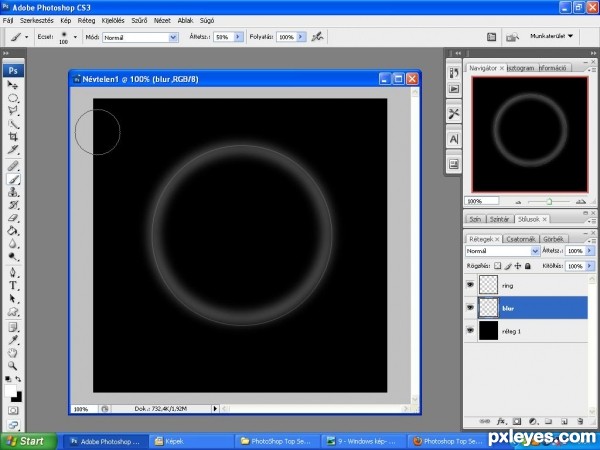Select the Eraser tool
Image resolution: width=600 pixels, height=450 pixels.
13,218
